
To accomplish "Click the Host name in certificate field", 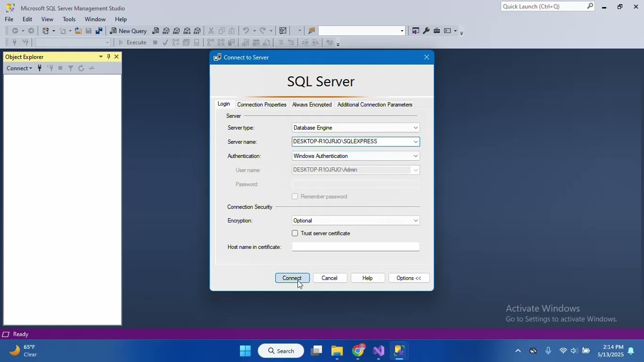I will pyautogui.click(x=356, y=247).
